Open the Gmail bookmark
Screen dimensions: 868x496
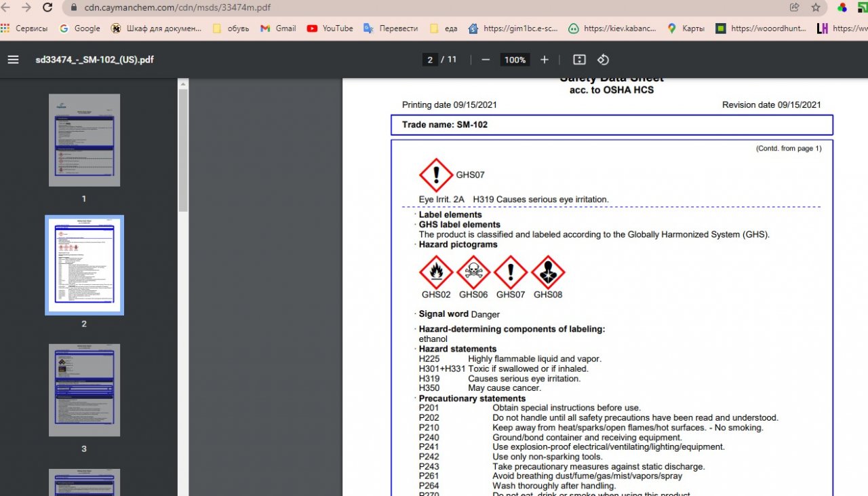click(x=279, y=28)
